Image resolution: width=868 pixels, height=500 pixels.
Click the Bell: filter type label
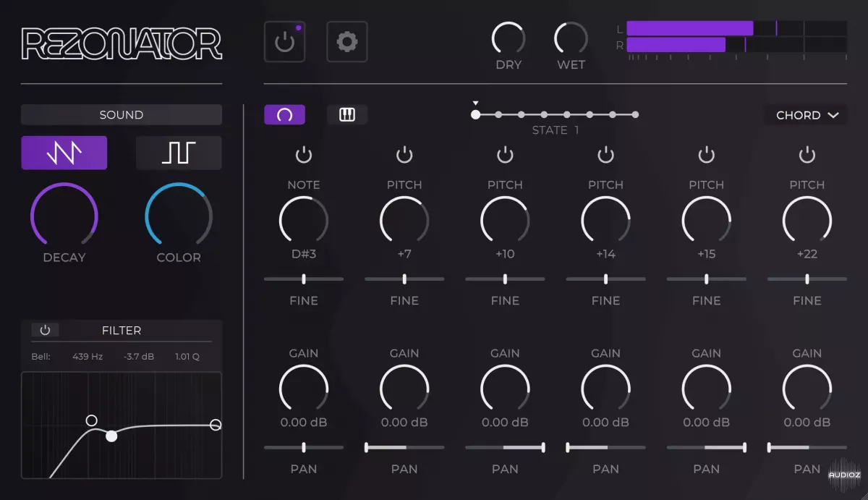[41, 357]
